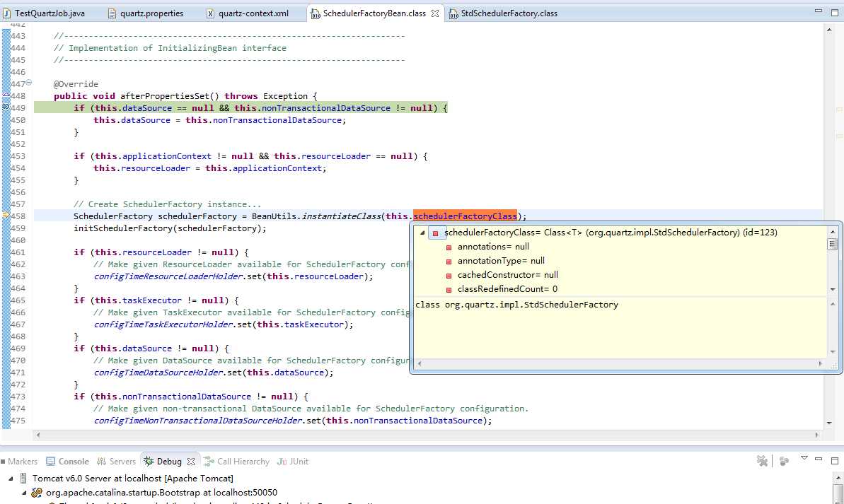Click the highlighted schedulerFactoryClass in line 458

point(465,216)
